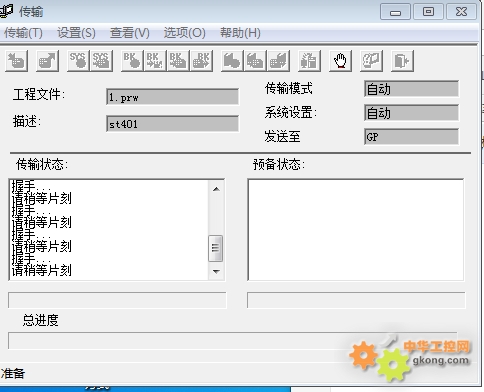Screen dimensions: 484x392
Task: Click the 预备状态: heading
Action: pyautogui.click(x=279, y=164)
